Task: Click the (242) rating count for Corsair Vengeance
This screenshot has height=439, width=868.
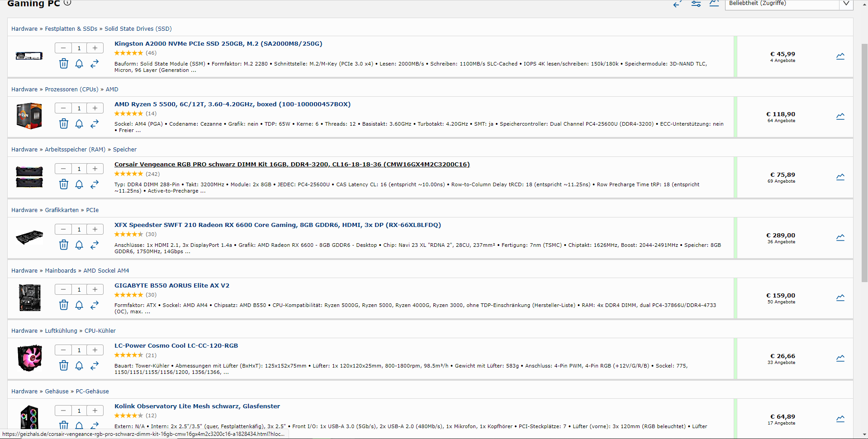Action: coord(152,174)
